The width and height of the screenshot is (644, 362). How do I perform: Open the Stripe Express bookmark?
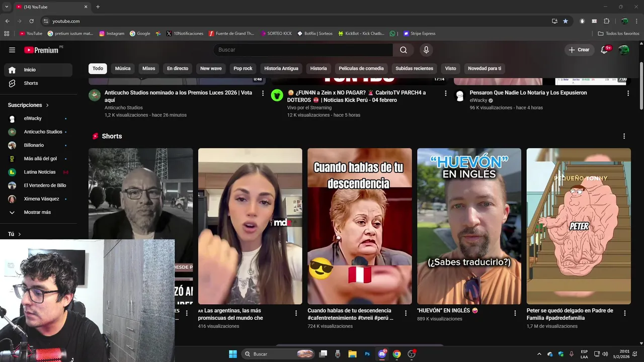(419, 34)
